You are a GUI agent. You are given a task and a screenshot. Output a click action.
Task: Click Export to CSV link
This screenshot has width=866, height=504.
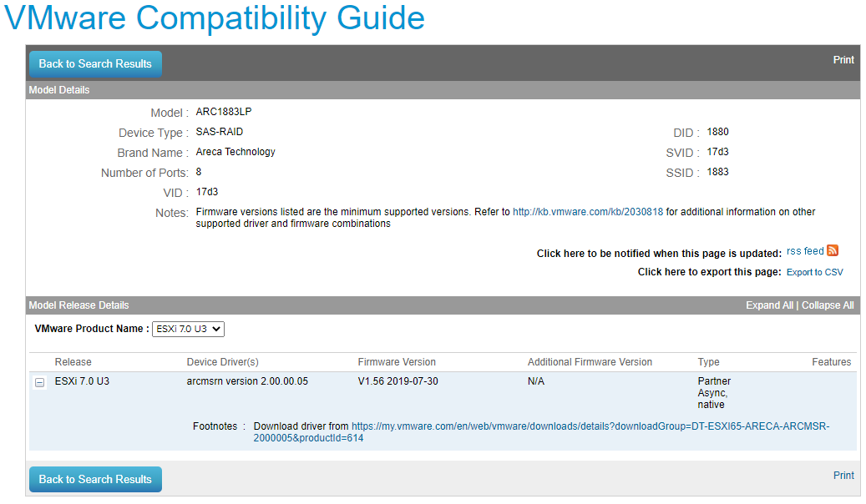pos(814,272)
